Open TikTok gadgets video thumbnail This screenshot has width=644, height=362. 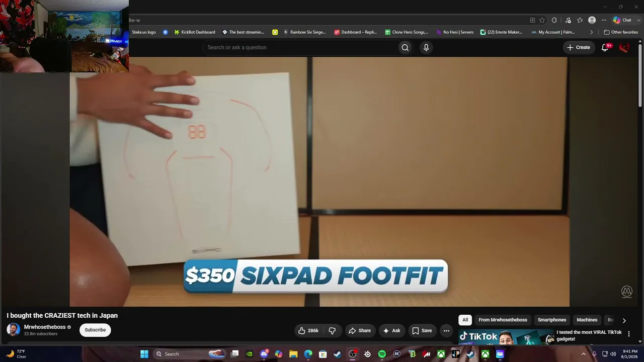[506, 337]
